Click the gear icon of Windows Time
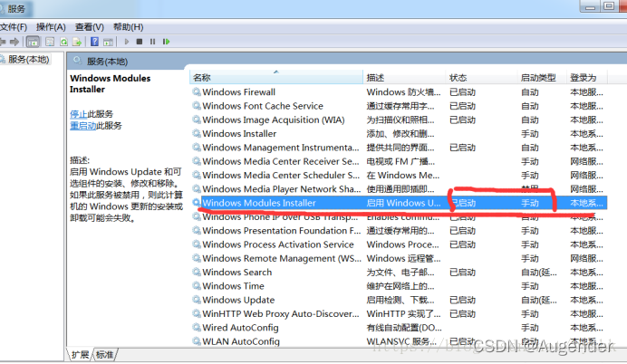The height and width of the screenshot is (364, 627). coord(197,286)
